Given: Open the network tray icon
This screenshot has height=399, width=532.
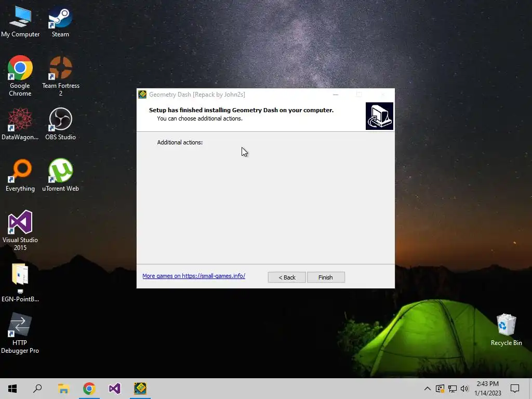Looking at the screenshot, I should [x=453, y=389].
